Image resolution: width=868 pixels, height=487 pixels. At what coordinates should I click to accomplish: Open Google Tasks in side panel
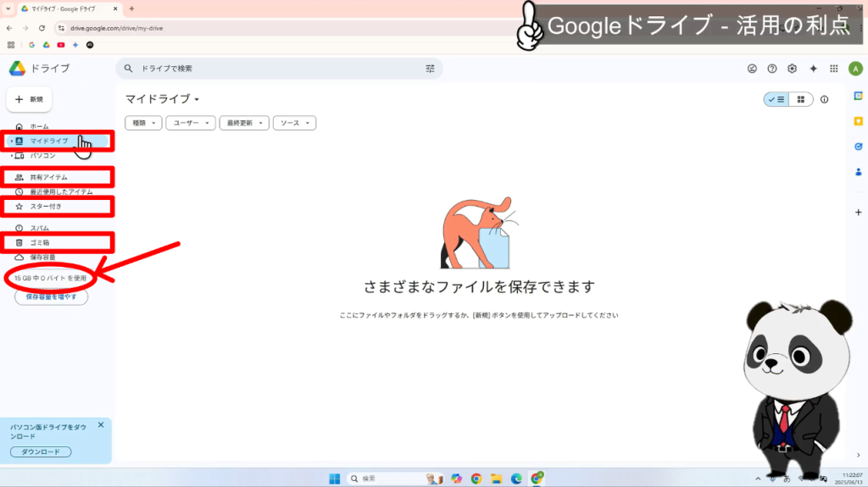pyautogui.click(x=858, y=147)
